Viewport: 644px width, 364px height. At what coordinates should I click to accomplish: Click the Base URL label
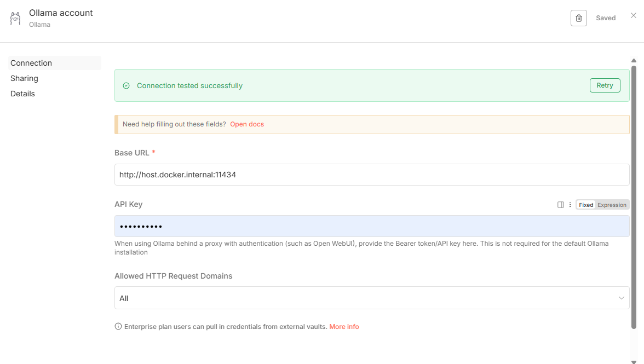(x=132, y=153)
